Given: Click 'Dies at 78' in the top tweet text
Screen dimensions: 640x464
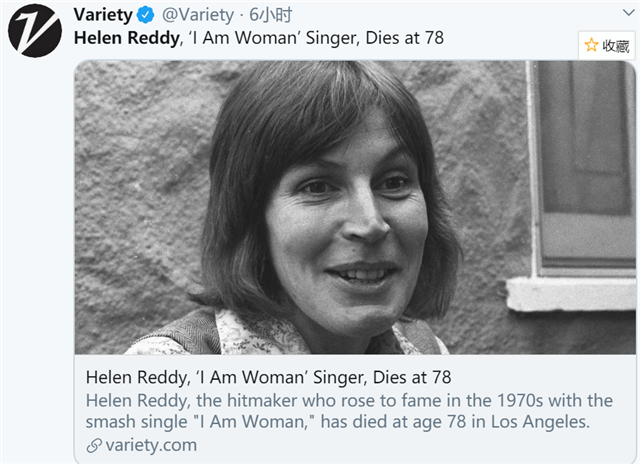Looking at the screenshot, I should coord(404,38).
